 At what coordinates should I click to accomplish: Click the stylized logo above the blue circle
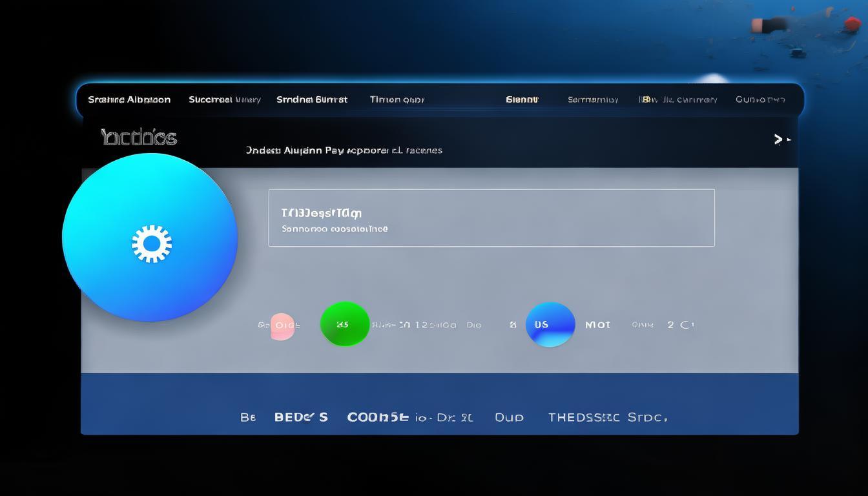coord(139,137)
